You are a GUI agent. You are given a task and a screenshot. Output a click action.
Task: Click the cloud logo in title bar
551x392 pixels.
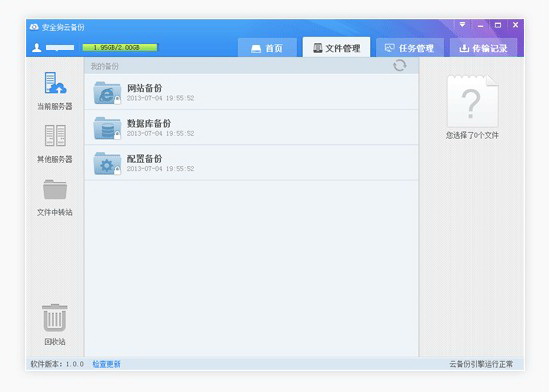pyautogui.click(x=34, y=27)
